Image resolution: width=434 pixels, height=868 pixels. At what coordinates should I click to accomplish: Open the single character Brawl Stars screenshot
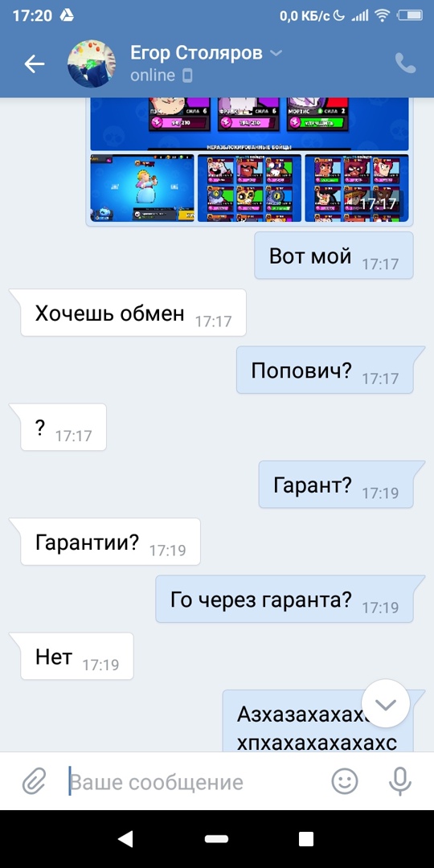[x=142, y=188]
